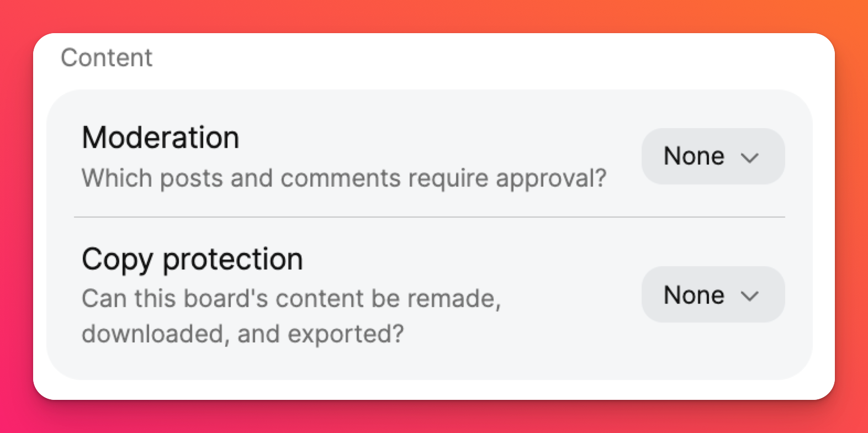Open the Moderation dropdown set to None

(x=712, y=156)
